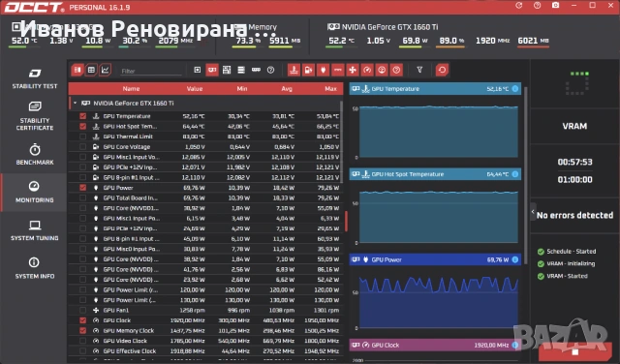Toggle the temperature sensor type filter

294,70
